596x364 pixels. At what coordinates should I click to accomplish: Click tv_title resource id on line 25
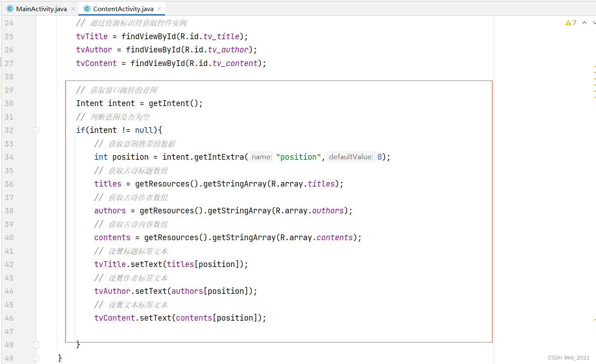pos(221,36)
